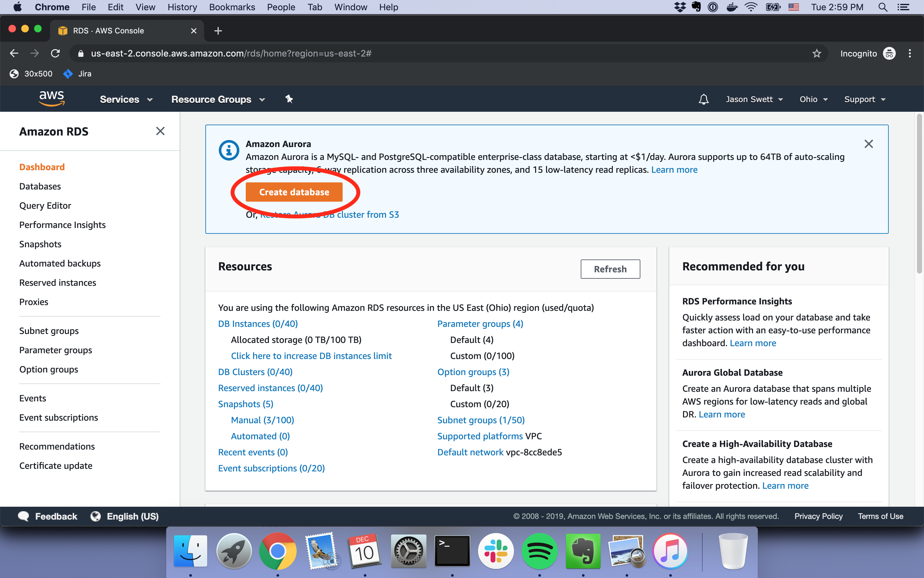Open Certificate update in the sidebar
The image size is (924, 578).
56,465
